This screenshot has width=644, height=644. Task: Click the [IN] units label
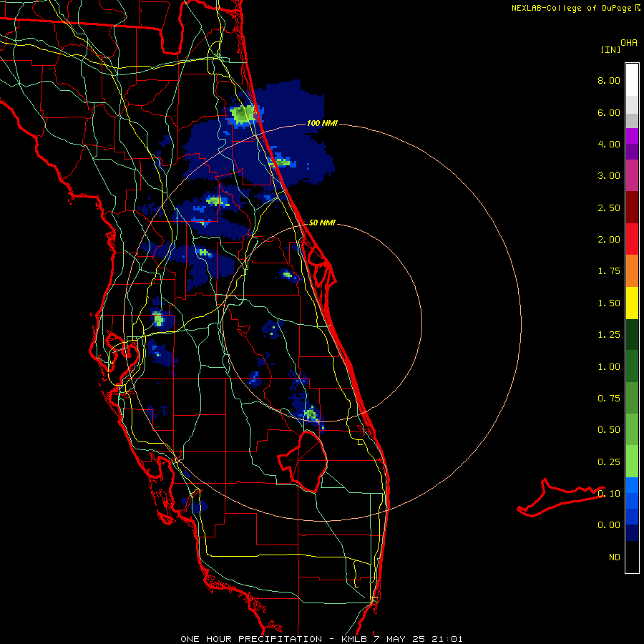click(610, 49)
